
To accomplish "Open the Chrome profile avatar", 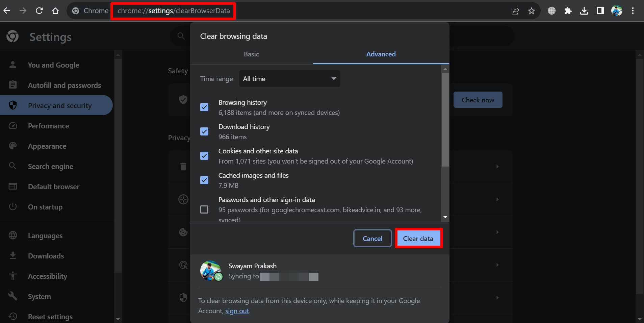I will 618,10.
